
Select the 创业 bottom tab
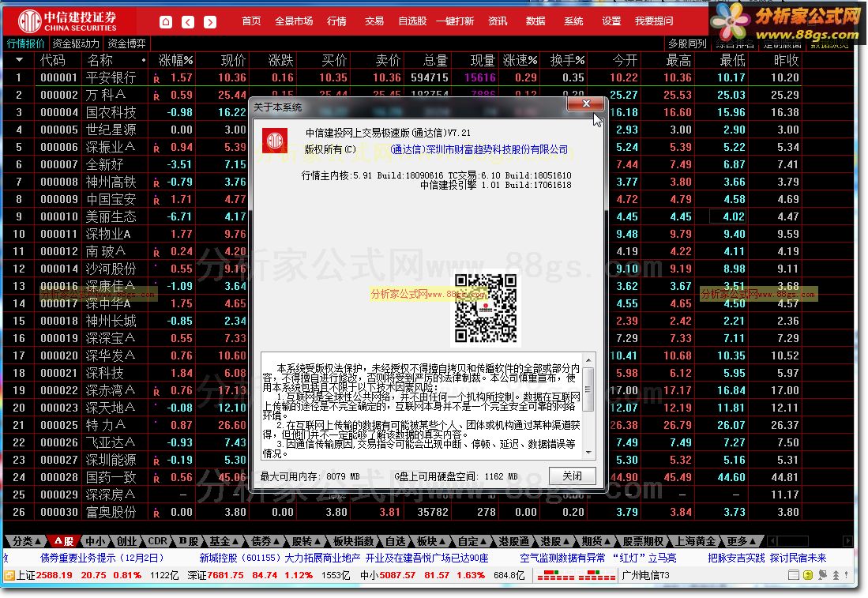126,541
